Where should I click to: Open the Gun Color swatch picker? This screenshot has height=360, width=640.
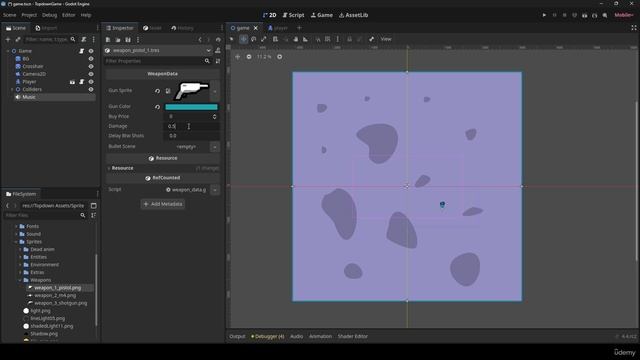click(x=191, y=107)
